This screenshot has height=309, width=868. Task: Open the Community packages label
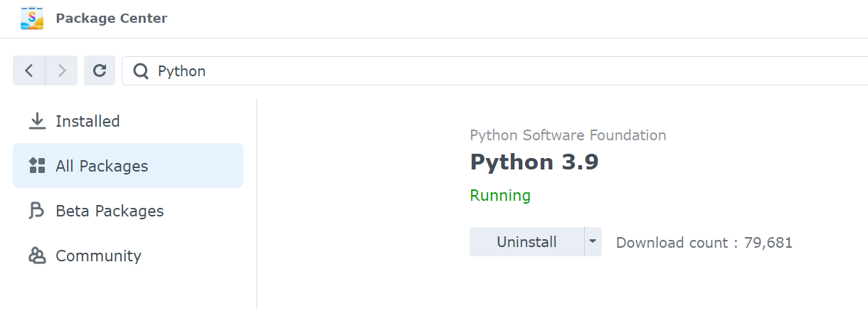coord(98,256)
